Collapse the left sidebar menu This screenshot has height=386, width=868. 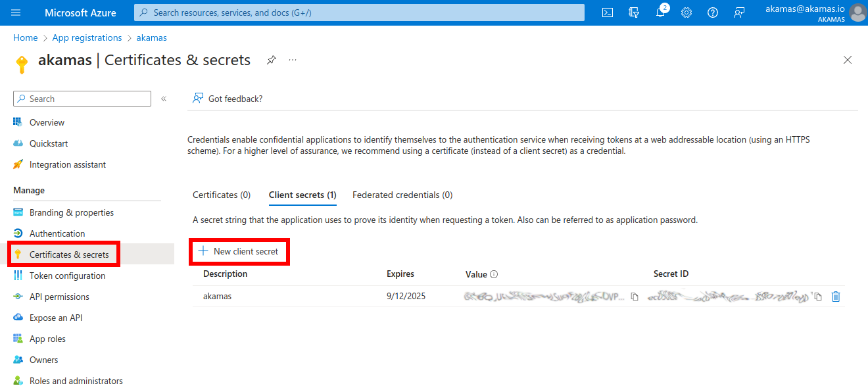click(164, 99)
